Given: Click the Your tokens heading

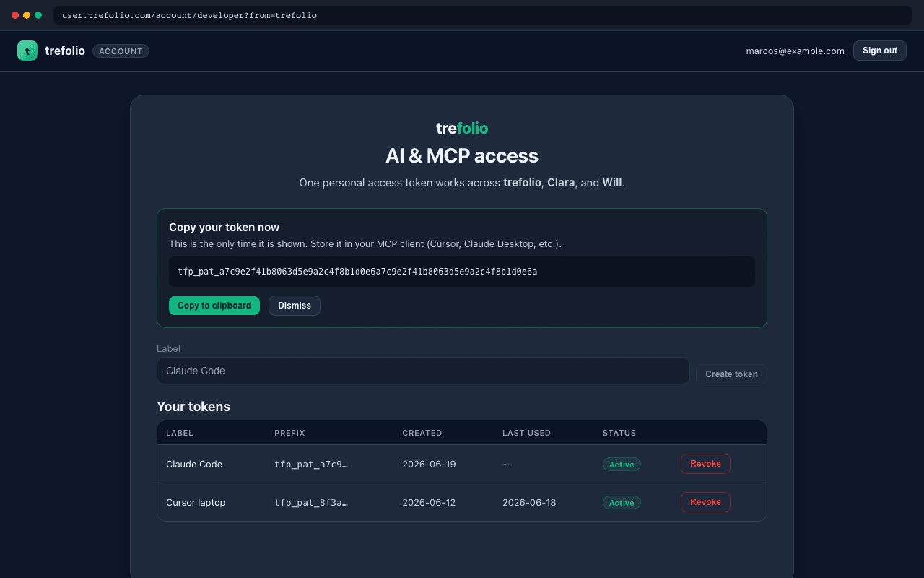Looking at the screenshot, I should 193,407.
